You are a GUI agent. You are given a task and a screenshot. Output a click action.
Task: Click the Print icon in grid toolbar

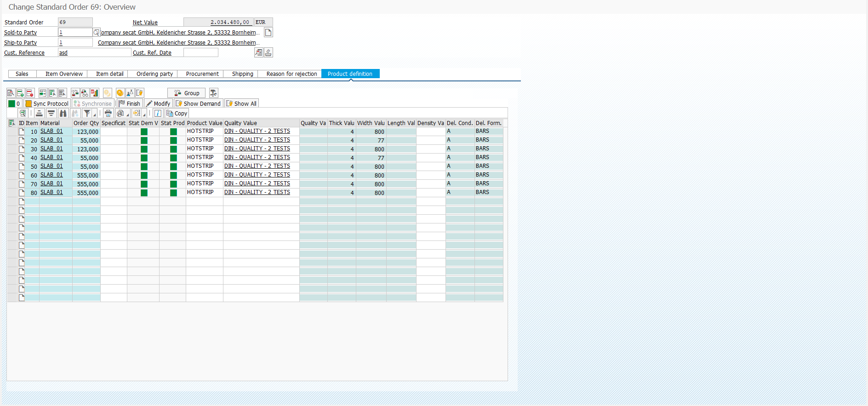[108, 113]
